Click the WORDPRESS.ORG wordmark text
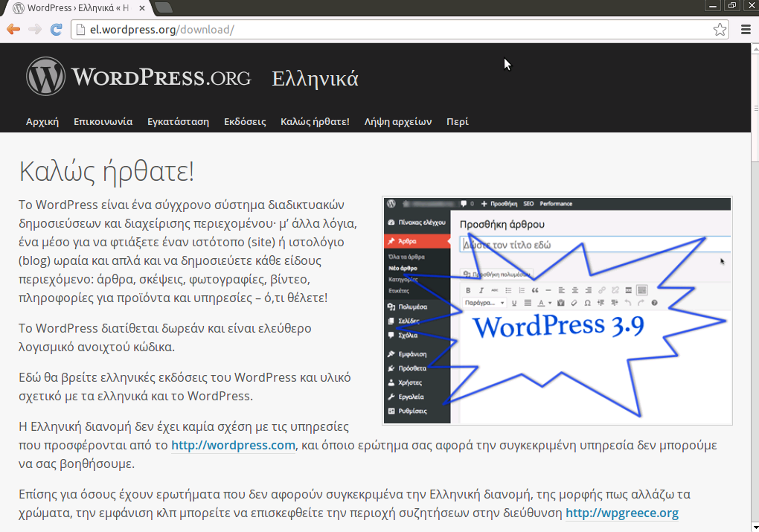This screenshot has height=532, width=759. [x=161, y=77]
